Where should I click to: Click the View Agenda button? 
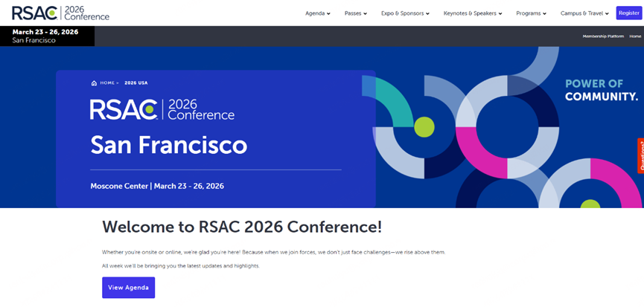pyautogui.click(x=128, y=288)
